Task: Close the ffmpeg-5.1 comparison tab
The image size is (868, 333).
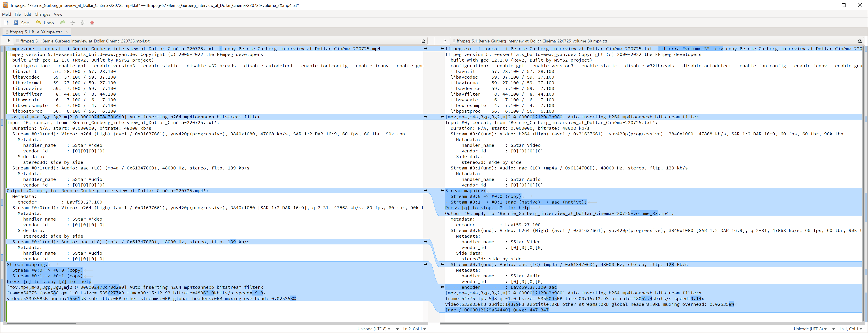Action: tap(66, 32)
